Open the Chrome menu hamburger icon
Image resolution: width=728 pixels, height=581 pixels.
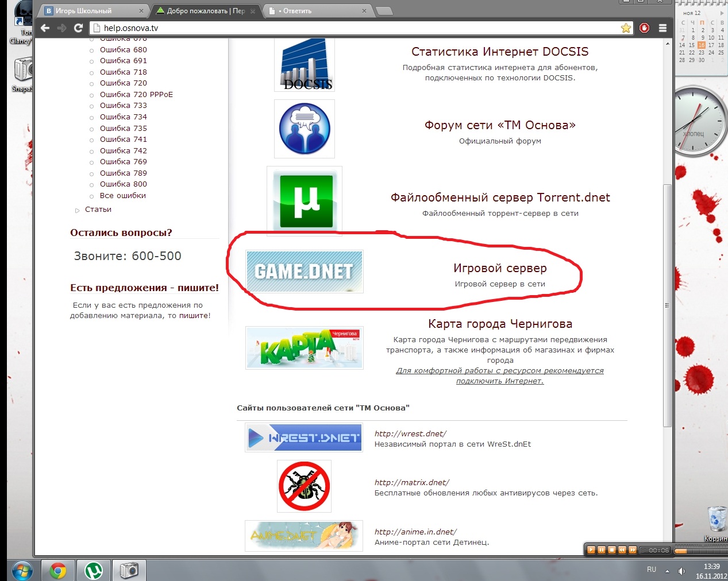click(662, 28)
